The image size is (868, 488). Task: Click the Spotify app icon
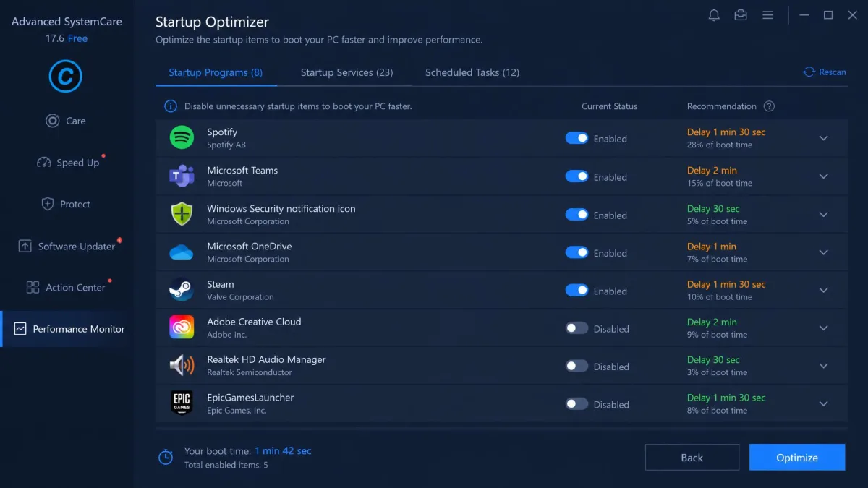click(182, 137)
